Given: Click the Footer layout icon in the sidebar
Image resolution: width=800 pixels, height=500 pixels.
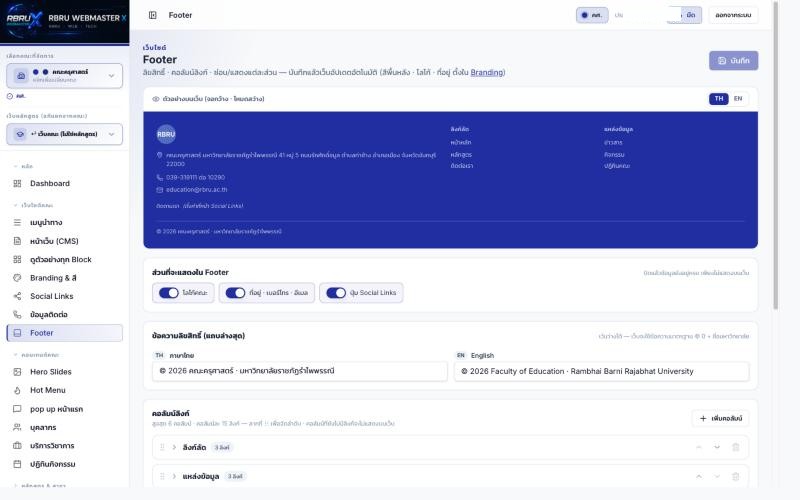Looking at the screenshot, I should 17,333.
